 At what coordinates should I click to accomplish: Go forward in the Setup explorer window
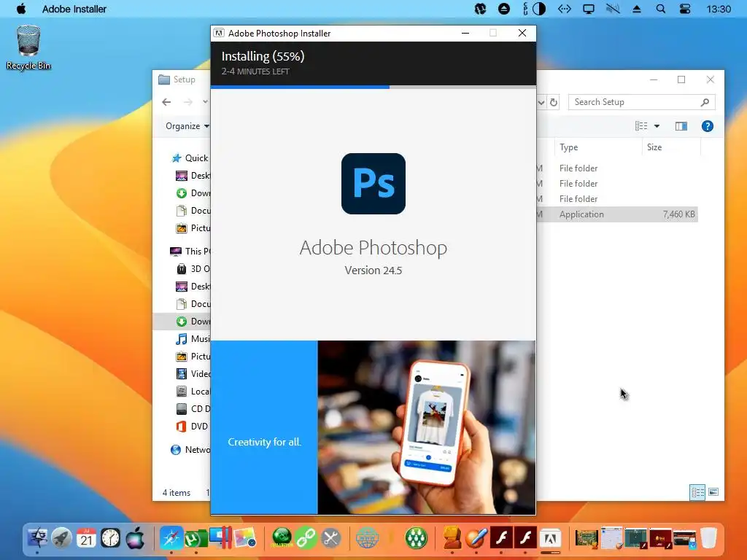[188, 102]
